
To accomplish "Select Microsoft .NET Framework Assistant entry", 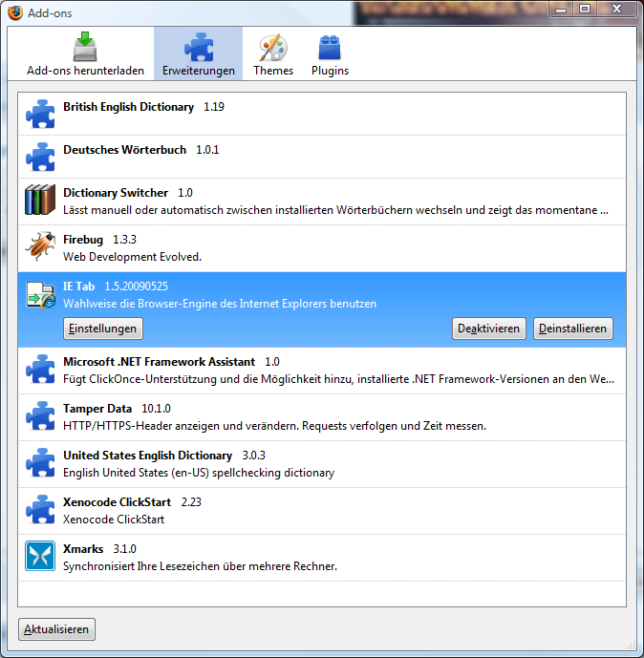I will (322, 371).
